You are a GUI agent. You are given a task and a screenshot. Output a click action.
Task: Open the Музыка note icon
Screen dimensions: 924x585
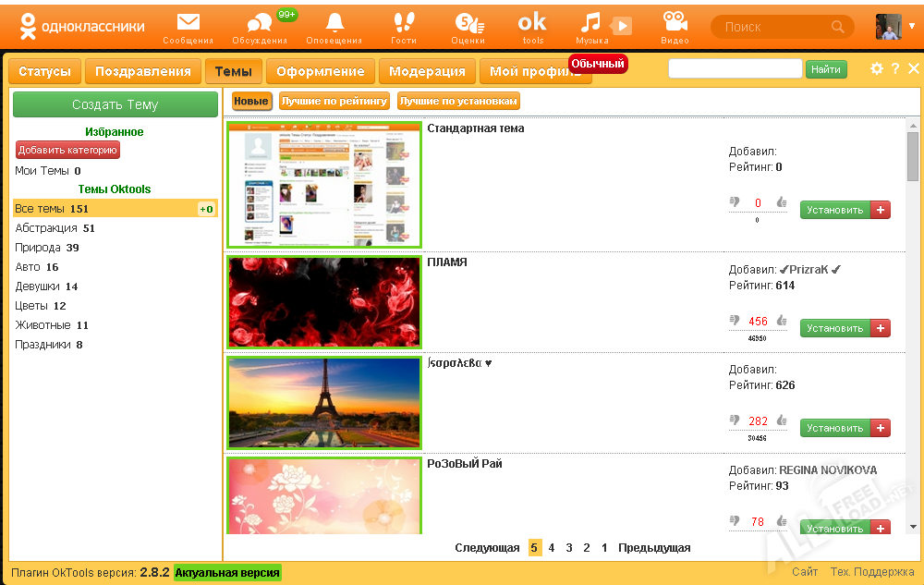pyautogui.click(x=591, y=24)
